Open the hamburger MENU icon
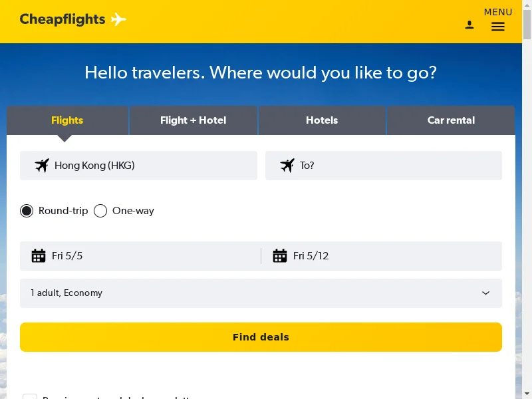Image resolution: width=532 pixels, height=399 pixels. click(498, 27)
